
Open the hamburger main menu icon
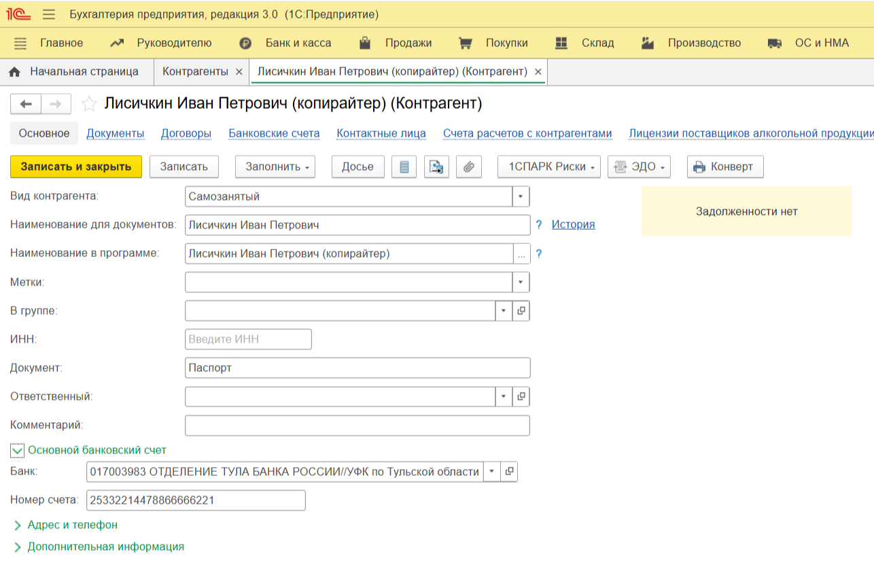click(49, 14)
